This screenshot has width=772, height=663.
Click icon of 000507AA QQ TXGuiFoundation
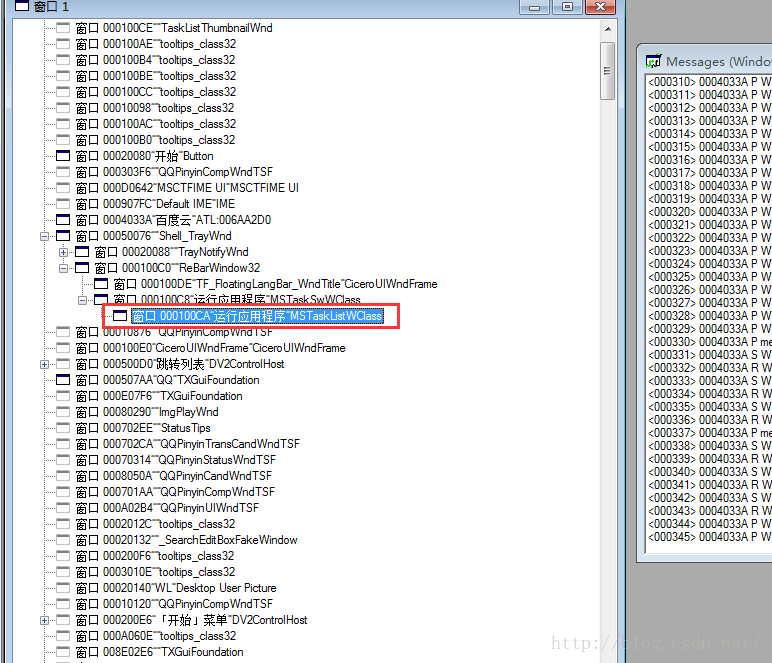click(x=63, y=380)
